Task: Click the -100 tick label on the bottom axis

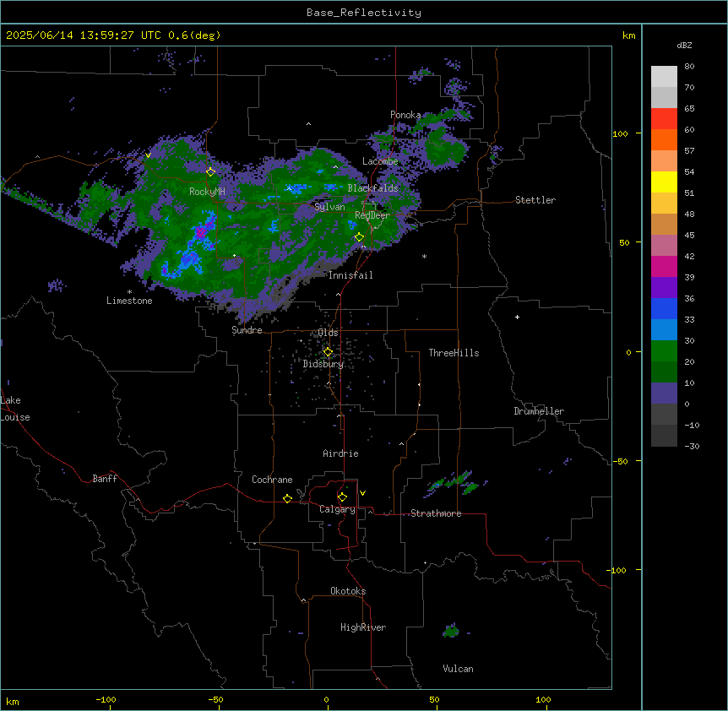Action: click(x=106, y=699)
